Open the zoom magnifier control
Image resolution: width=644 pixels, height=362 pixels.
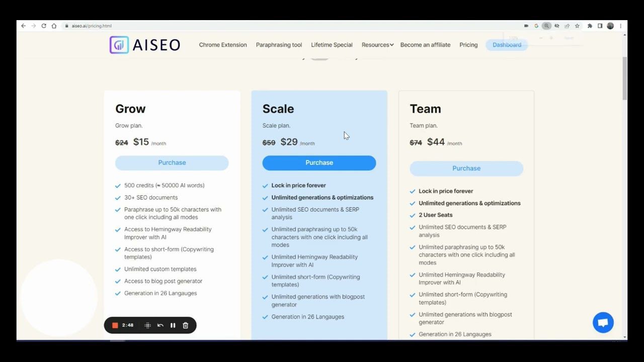click(546, 26)
